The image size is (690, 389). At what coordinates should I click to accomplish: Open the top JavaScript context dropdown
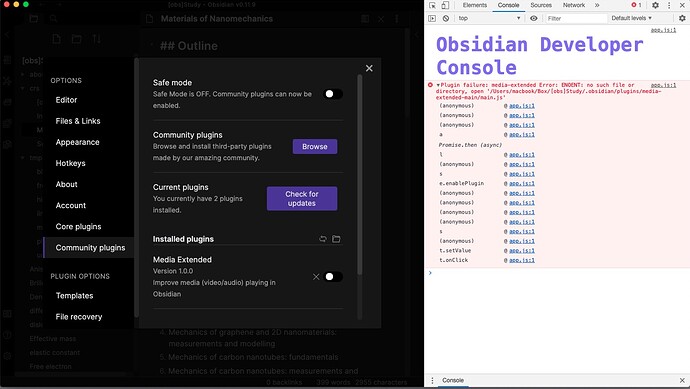(x=490, y=18)
